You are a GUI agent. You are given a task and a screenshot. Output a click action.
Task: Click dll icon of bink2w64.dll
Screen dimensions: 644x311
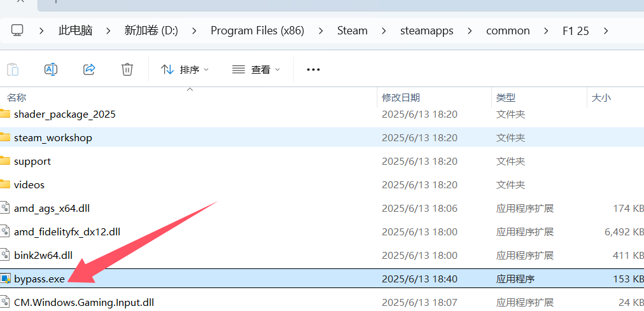(4, 255)
